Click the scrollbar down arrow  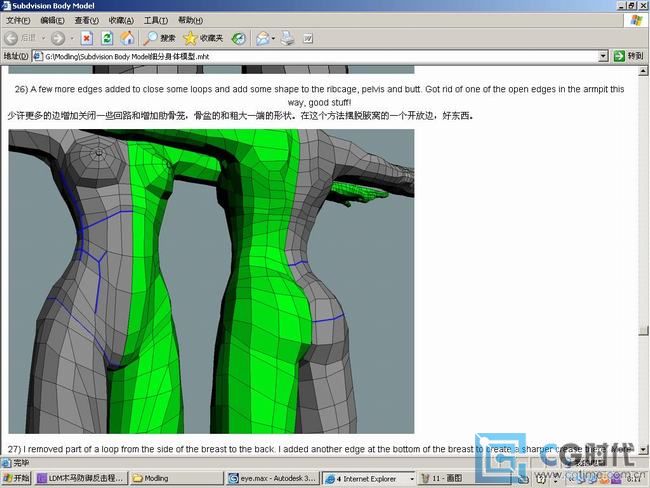[643, 449]
